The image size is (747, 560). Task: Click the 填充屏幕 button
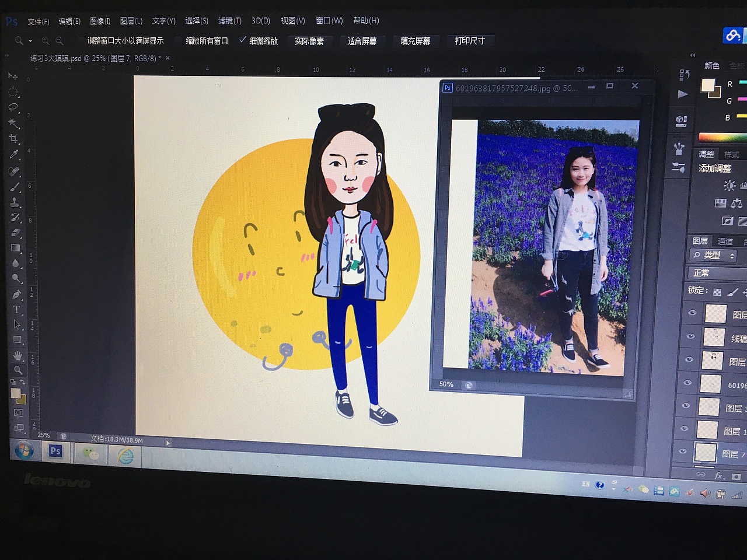(x=416, y=41)
